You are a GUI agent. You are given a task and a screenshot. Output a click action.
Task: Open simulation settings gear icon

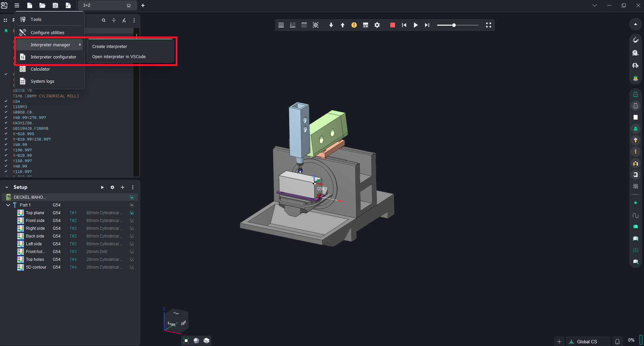[377, 25]
